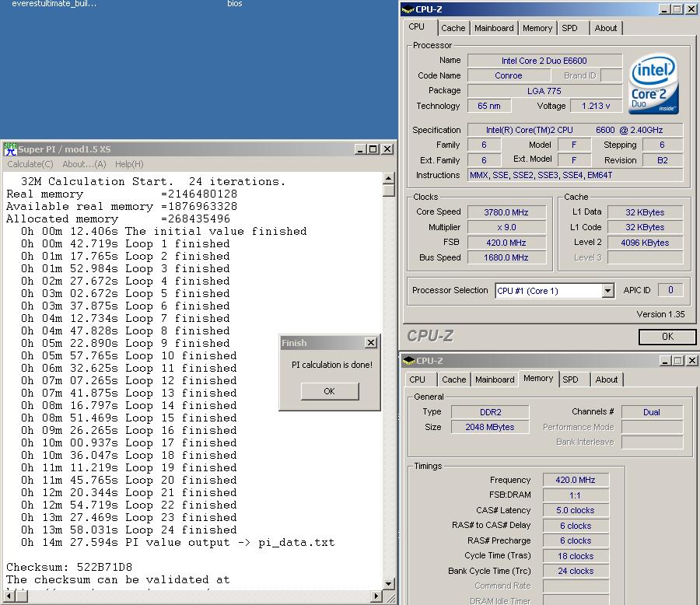Switch to Mainboard tab in upper CPU-Z
Image resolution: width=700 pixels, height=605 pixels.
pyautogui.click(x=494, y=28)
